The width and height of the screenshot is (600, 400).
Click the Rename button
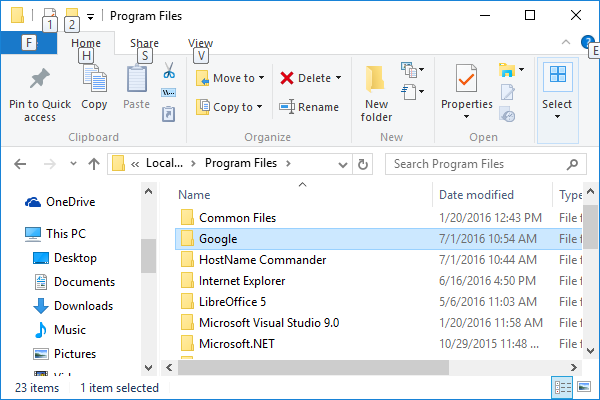click(309, 107)
